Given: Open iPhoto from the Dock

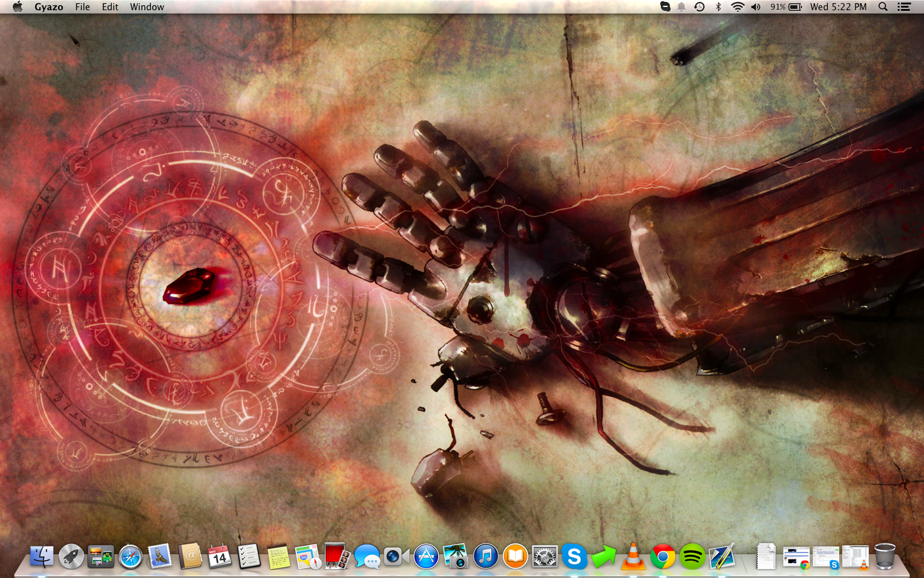Looking at the screenshot, I should click(456, 556).
